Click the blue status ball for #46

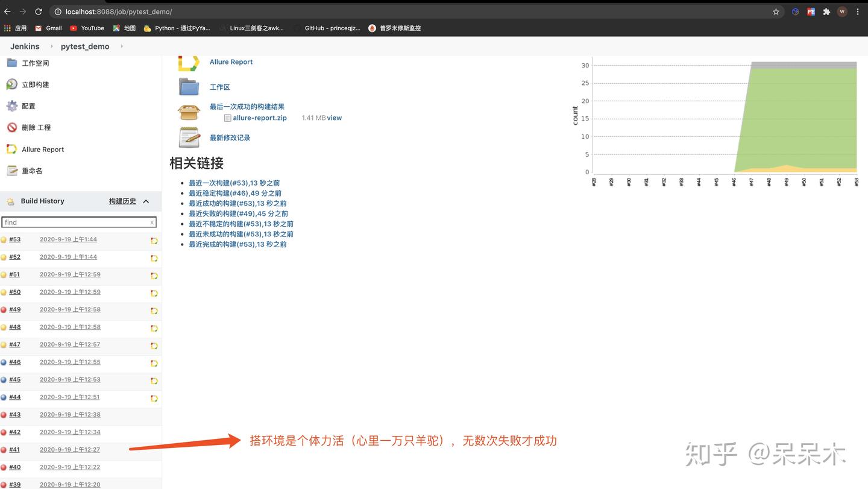click(4, 362)
